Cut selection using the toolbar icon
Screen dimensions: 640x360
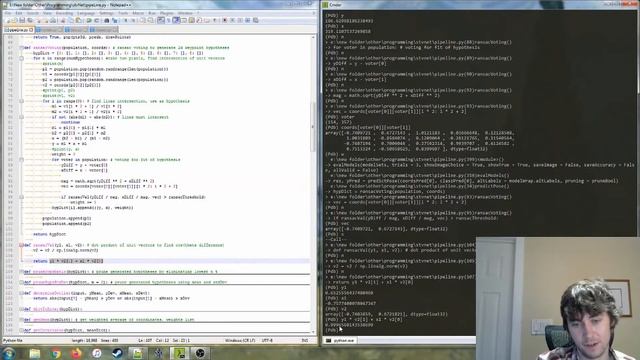click(63, 20)
